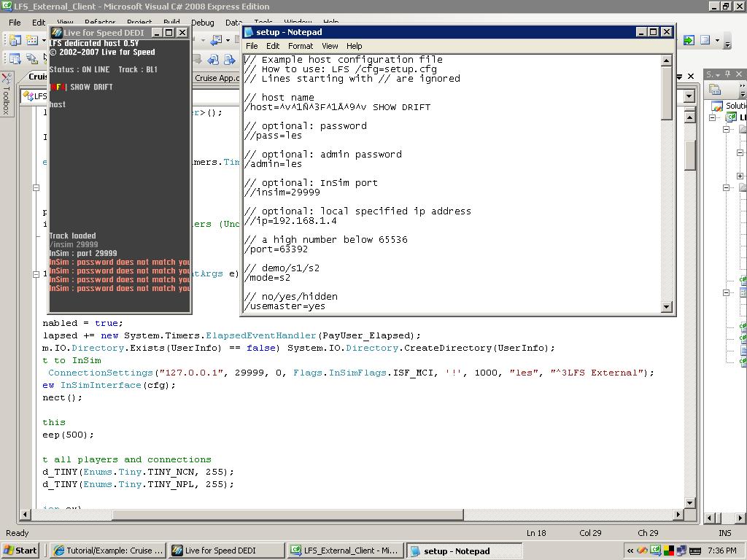Open the Edit menu in setup Notepad
Image resolution: width=747 pixels, height=560 pixels.
point(273,46)
